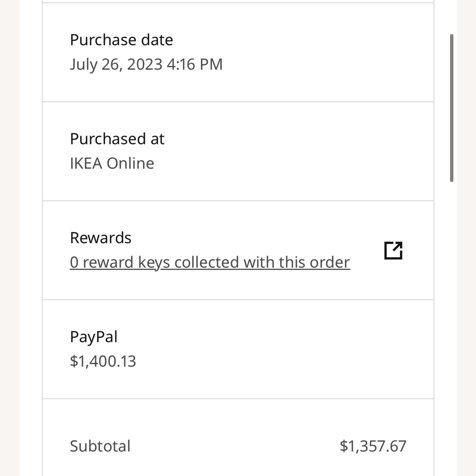Open the Rewards external link icon

(393, 250)
